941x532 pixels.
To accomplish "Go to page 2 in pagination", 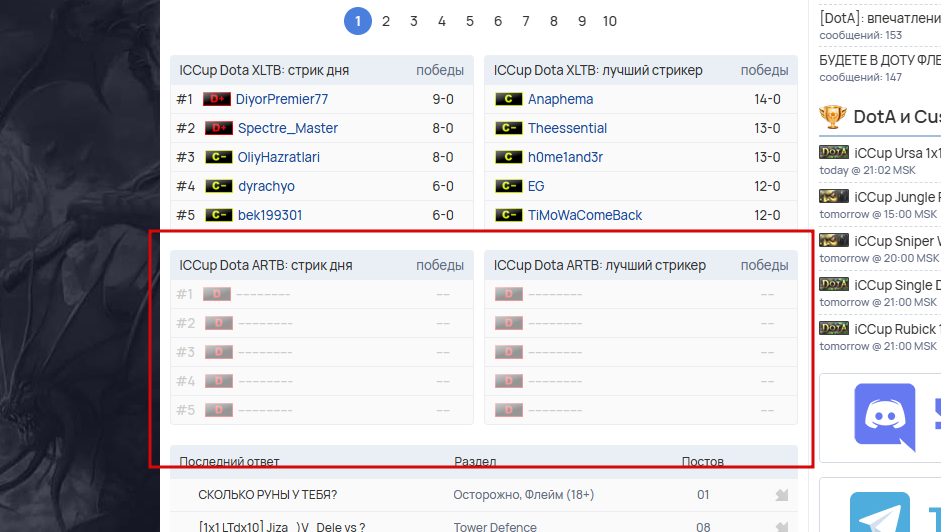I will pyautogui.click(x=386, y=21).
